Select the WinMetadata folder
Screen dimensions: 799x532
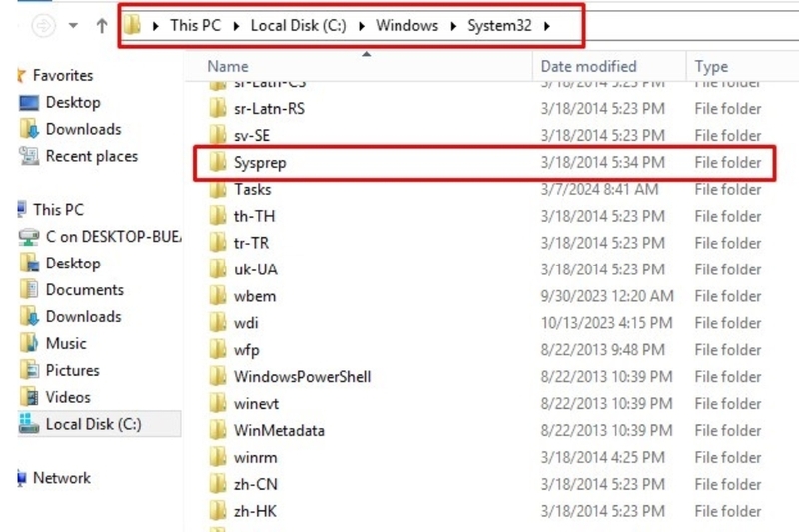click(279, 431)
